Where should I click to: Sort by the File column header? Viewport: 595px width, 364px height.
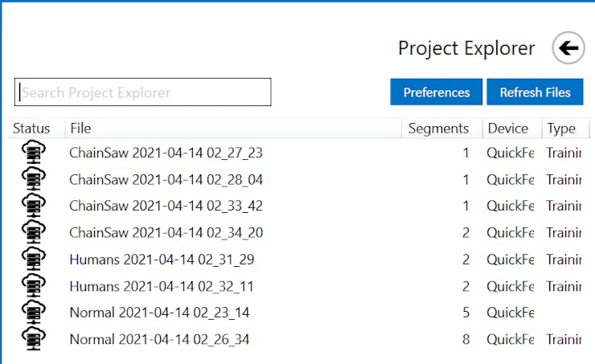(x=80, y=129)
